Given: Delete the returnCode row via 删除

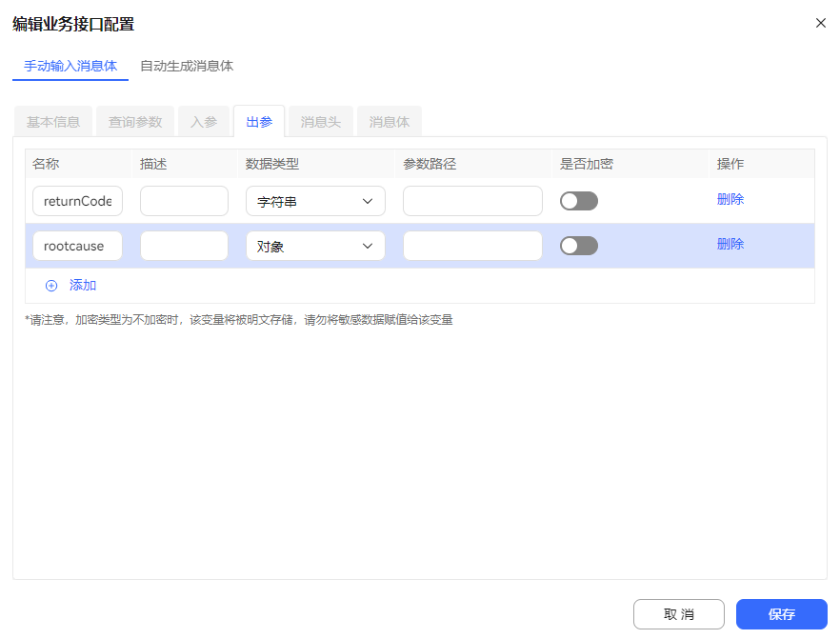Looking at the screenshot, I should [x=730, y=199].
